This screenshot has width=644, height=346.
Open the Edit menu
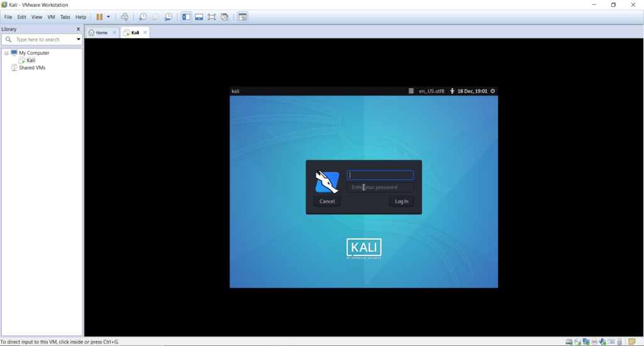point(21,17)
